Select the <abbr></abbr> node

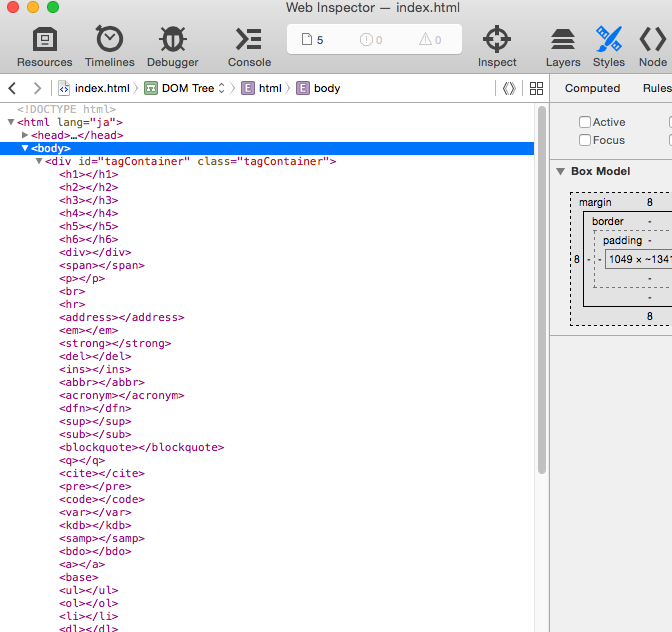(x=102, y=382)
